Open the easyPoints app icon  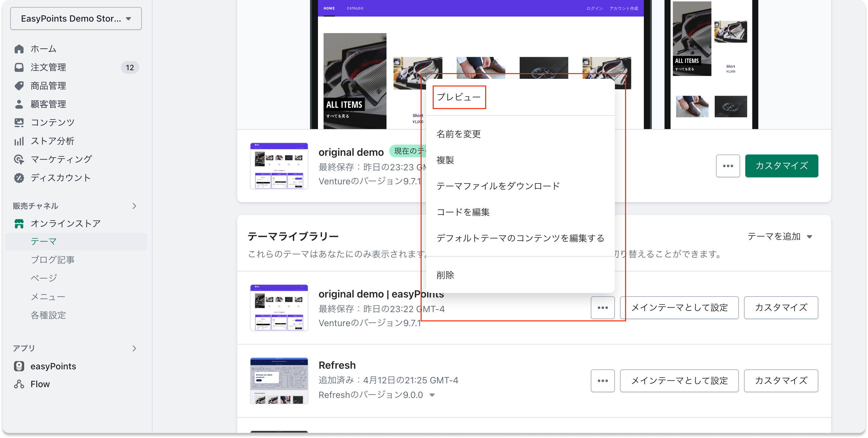click(19, 366)
